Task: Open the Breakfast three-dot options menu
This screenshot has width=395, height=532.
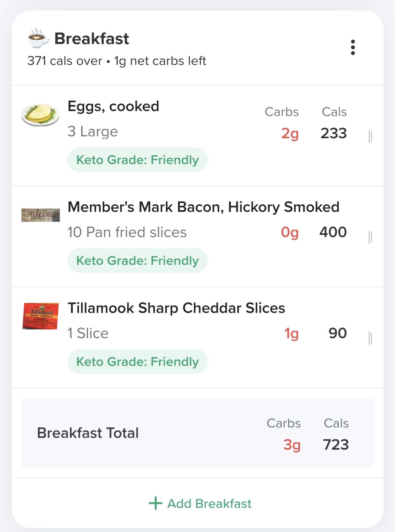Action: (353, 47)
